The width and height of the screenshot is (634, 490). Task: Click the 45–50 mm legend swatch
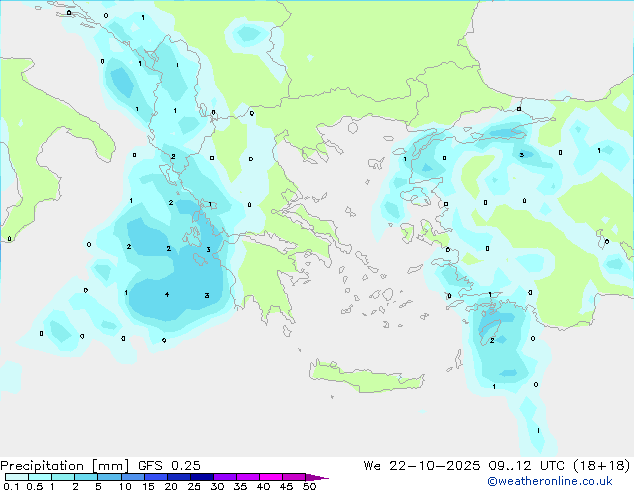click(294, 477)
